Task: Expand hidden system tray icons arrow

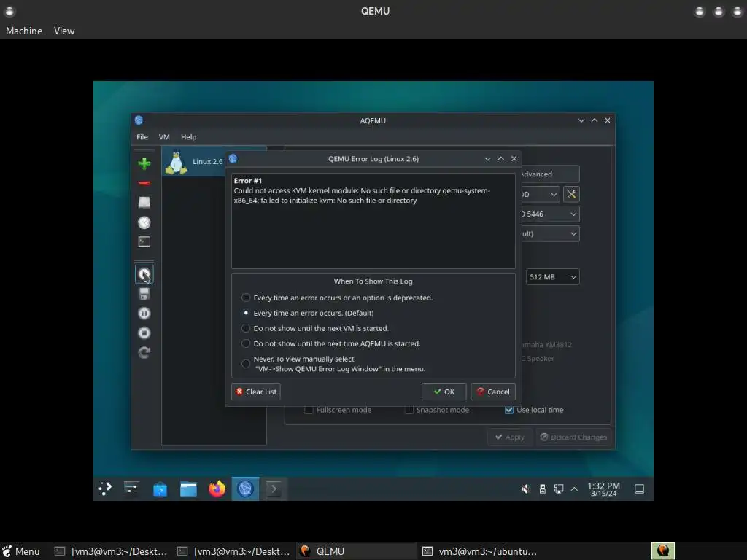Action: [x=575, y=489]
